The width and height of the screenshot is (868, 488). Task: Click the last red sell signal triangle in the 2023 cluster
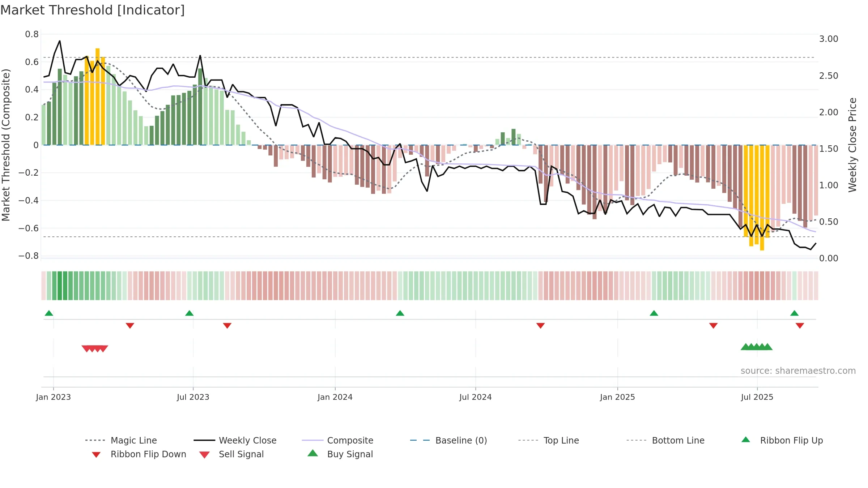103,348
